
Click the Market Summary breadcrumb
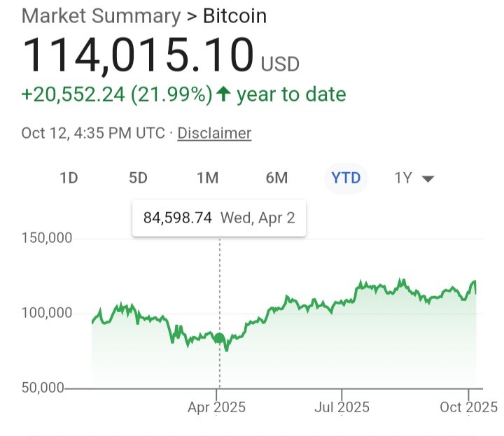click(101, 16)
